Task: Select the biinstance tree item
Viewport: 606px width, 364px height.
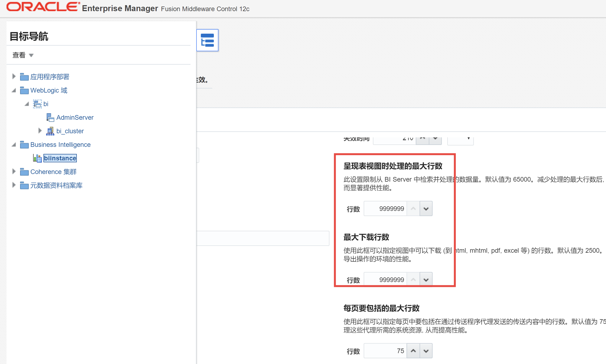Action: click(x=60, y=158)
